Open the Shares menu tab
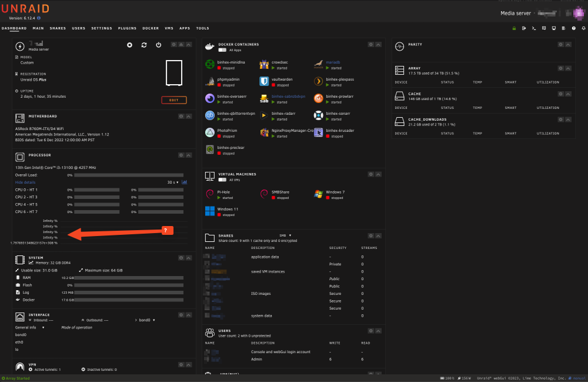This screenshot has width=588, height=382. 58,28
